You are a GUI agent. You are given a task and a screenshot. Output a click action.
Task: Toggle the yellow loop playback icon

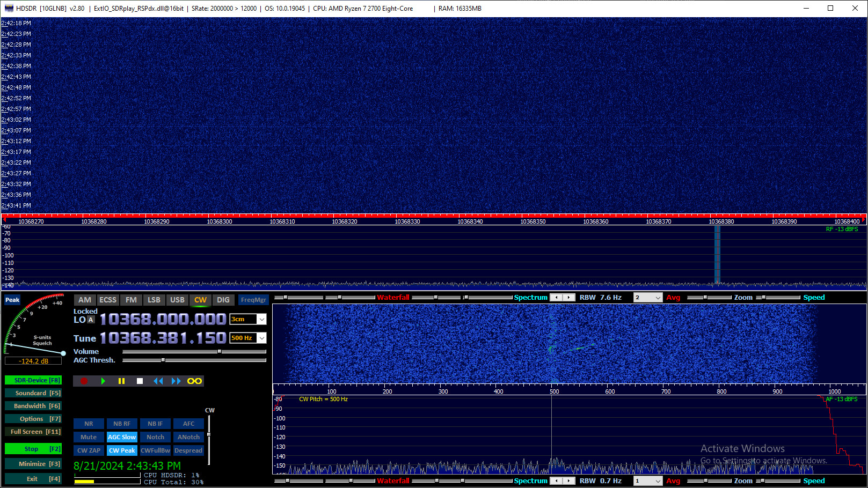pyautogui.click(x=194, y=381)
